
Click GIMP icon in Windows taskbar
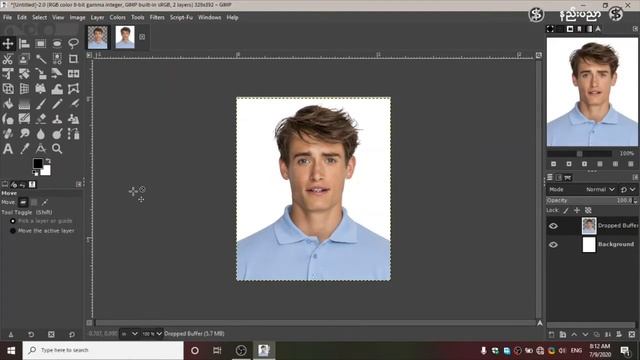click(264, 350)
